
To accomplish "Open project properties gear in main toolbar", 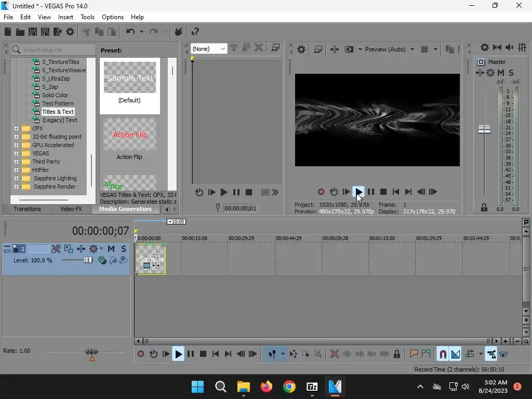I will coord(70,32).
